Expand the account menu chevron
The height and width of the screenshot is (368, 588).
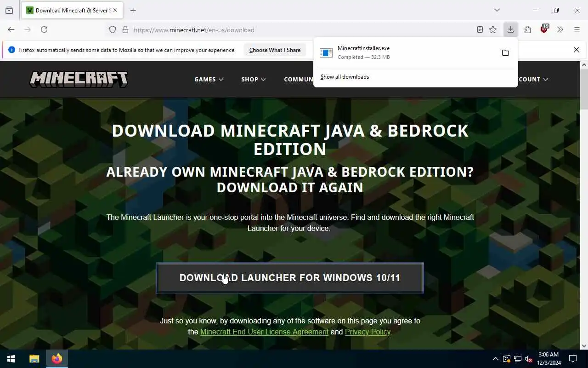[x=546, y=80]
